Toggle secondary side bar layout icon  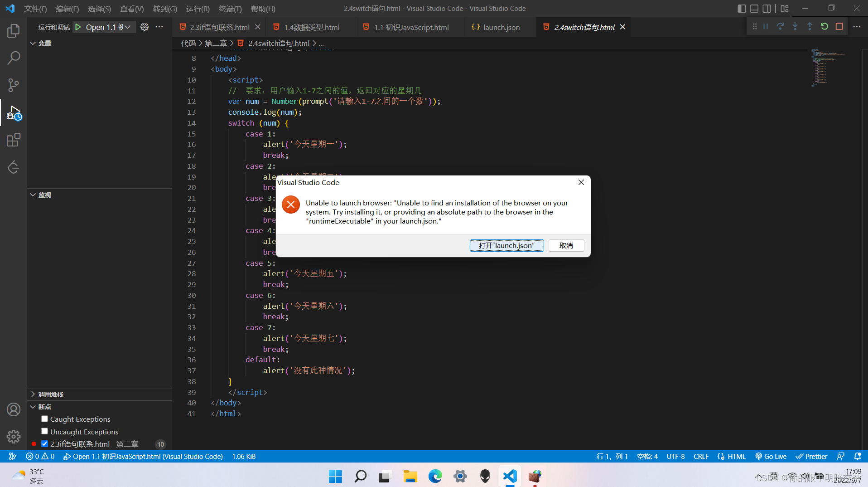pyautogui.click(x=767, y=9)
